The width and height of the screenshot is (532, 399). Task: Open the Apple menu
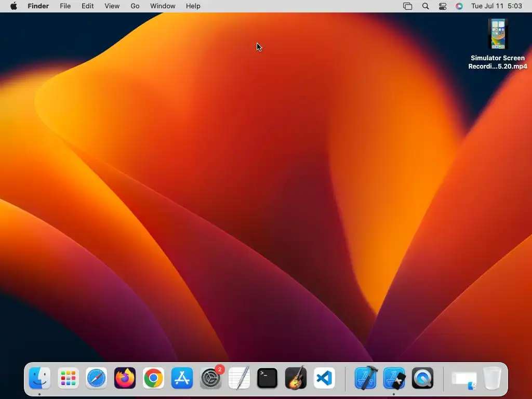(14, 6)
